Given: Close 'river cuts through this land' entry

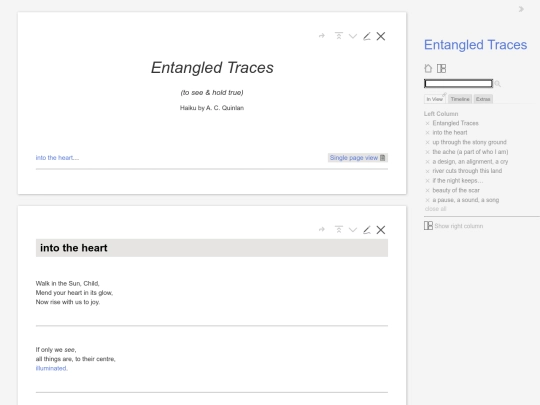Looking at the screenshot, I should click(427, 171).
